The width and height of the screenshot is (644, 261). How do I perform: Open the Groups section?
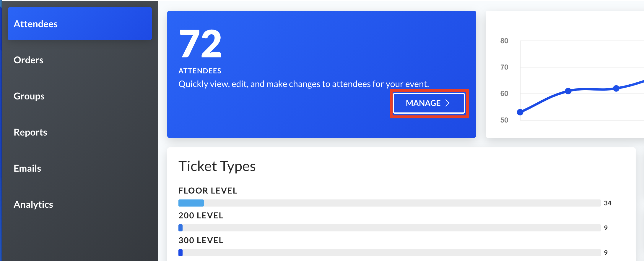click(x=29, y=96)
